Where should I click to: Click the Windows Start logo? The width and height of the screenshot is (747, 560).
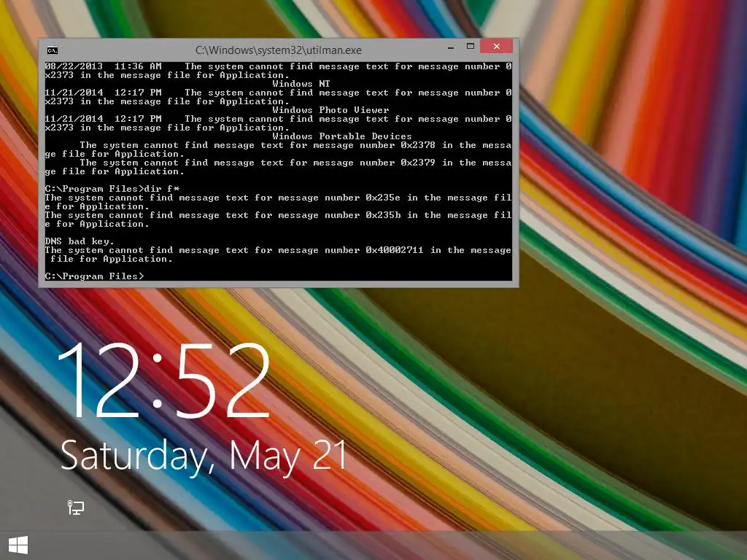[18, 545]
